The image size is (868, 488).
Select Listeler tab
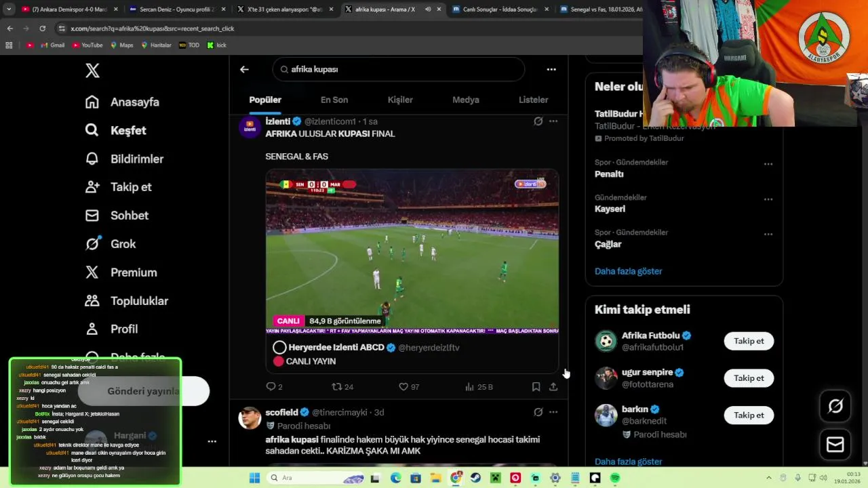coord(533,100)
